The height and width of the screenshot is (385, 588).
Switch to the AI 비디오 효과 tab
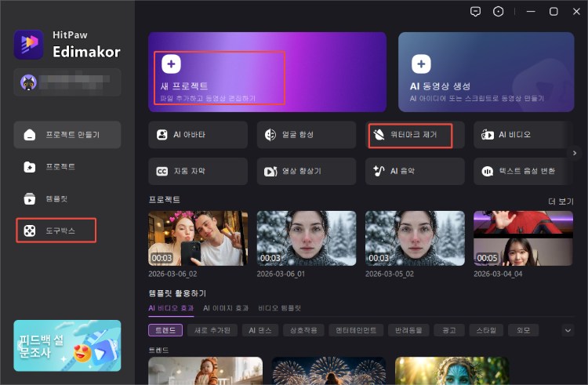171,308
